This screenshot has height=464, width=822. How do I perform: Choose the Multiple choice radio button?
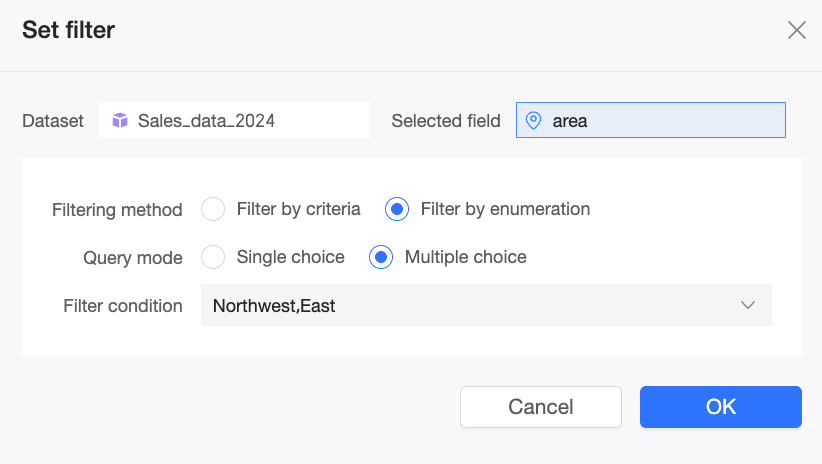(x=381, y=257)
